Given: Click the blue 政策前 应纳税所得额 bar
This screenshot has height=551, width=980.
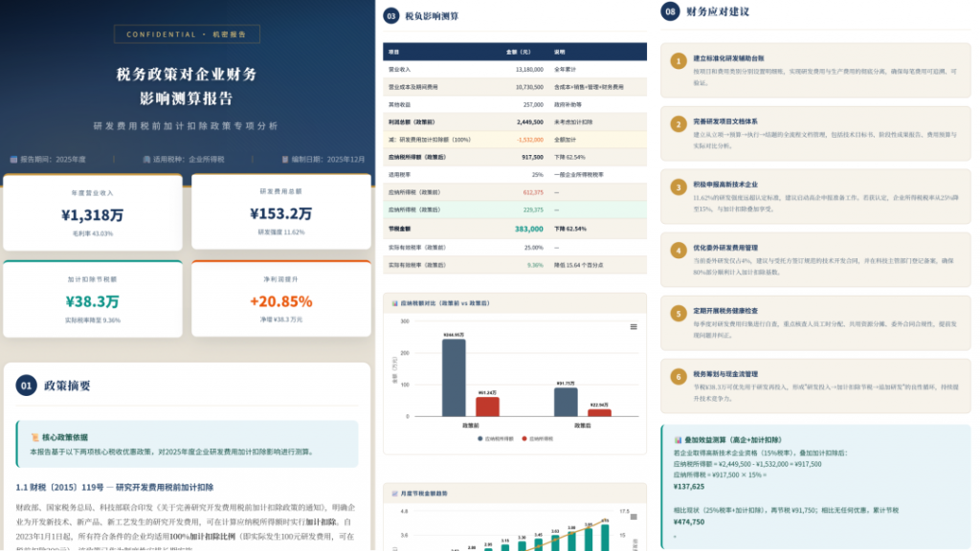Looking at the screenshot, I should [x=454, y=378].
